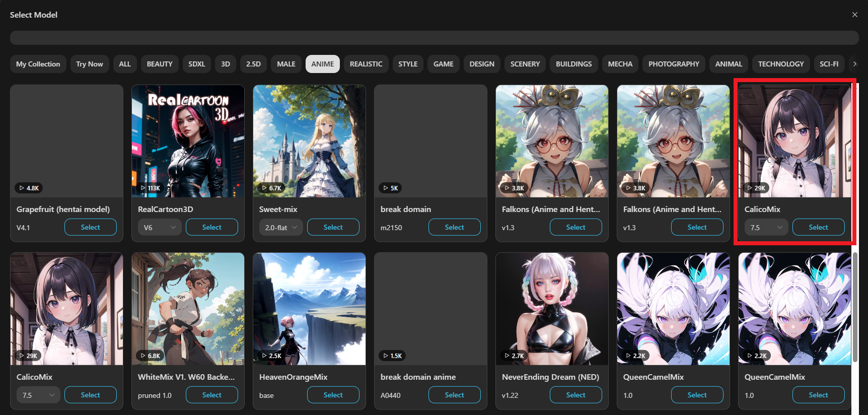Screen dimensions: 868x415
Task: Click the 113K runs badge on RealCartoon3D
Action: (150, 188)
